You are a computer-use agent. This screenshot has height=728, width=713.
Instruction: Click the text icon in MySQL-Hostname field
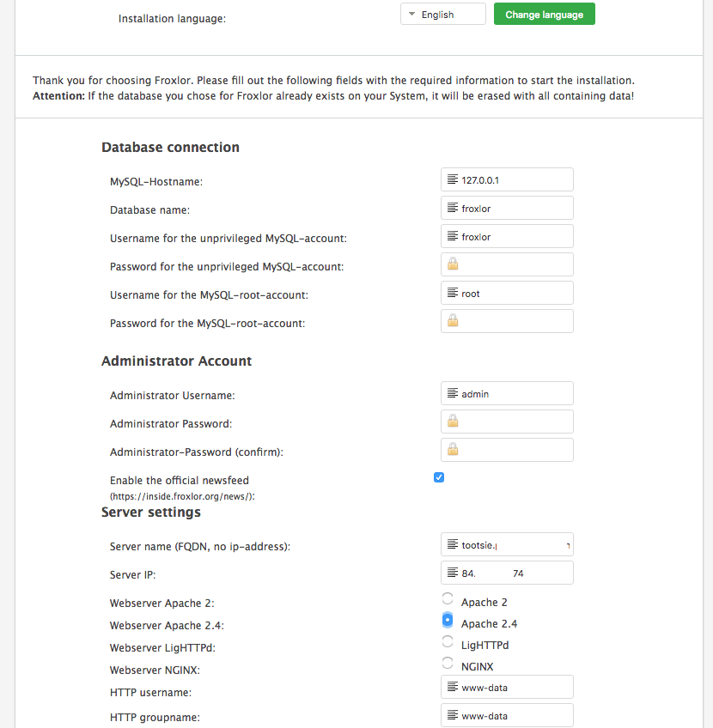(453, 180)
